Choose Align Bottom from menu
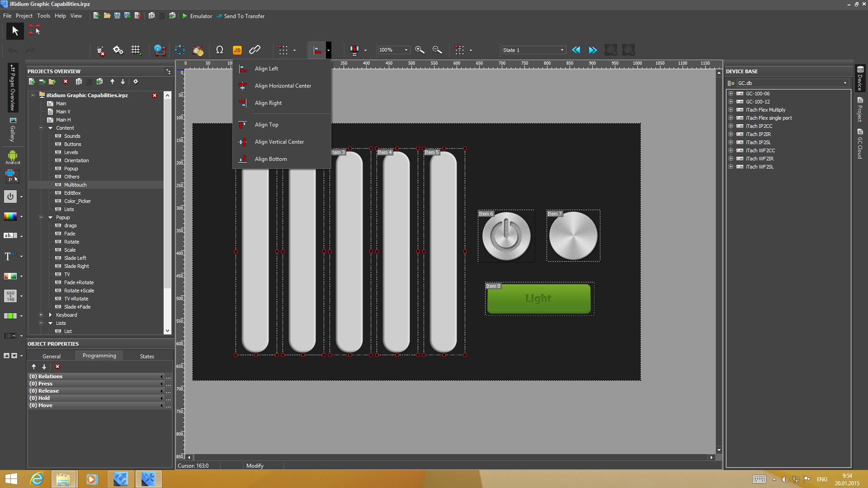Screen dimensions: 868x488 tap(270, 159)
